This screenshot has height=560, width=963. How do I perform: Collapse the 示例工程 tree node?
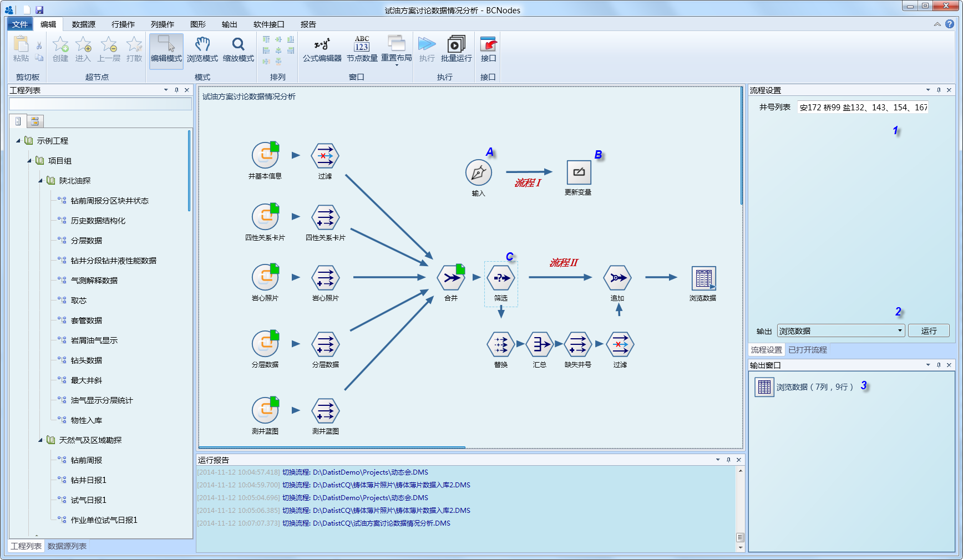click(x=18, y=141)
